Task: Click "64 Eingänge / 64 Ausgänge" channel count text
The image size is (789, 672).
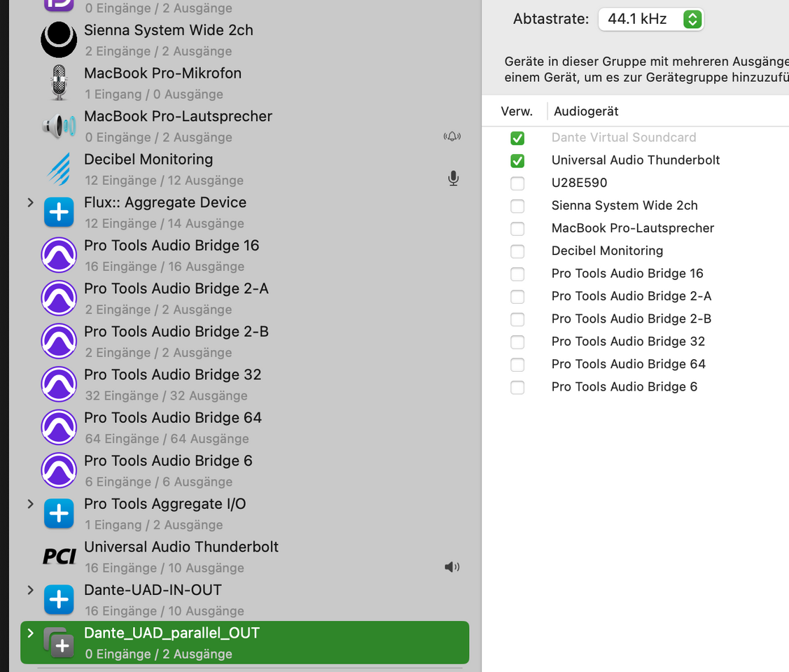Action: point(167,439)
